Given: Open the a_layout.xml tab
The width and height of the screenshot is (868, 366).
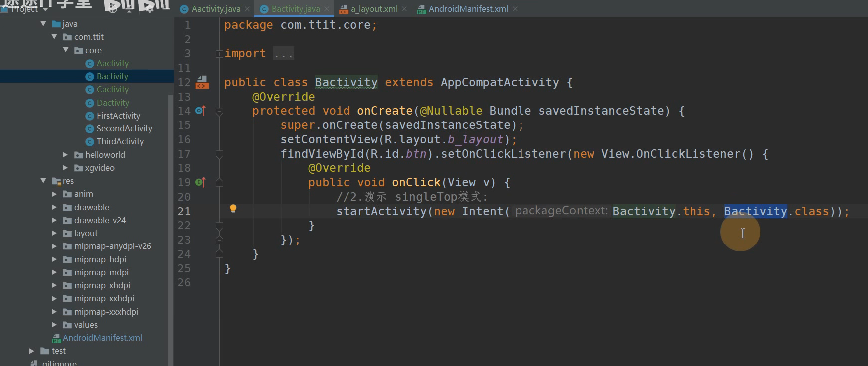Looking at the screenshot, I should click(x=374, y=9).
